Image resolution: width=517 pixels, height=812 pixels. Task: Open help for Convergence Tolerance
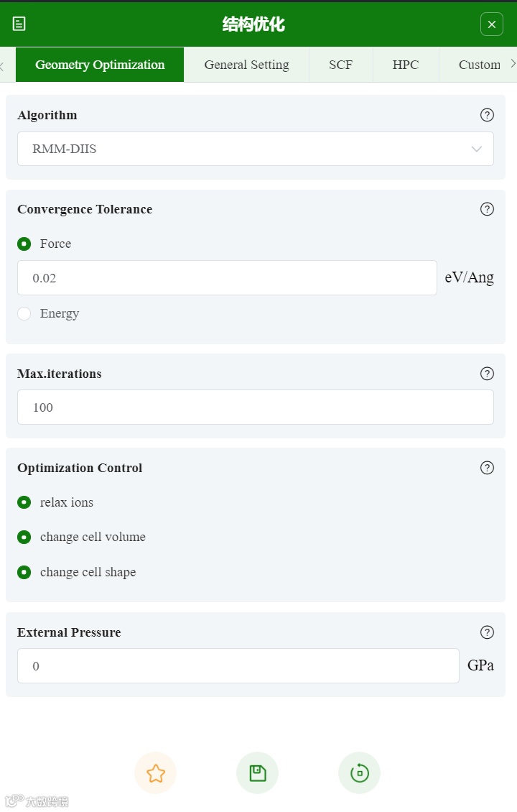click(487, 209)
